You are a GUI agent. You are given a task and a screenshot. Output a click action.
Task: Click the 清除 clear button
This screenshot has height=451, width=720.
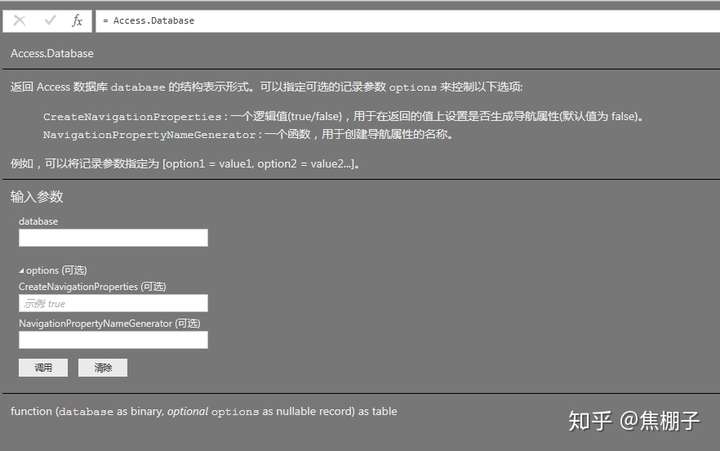[102, 367]
